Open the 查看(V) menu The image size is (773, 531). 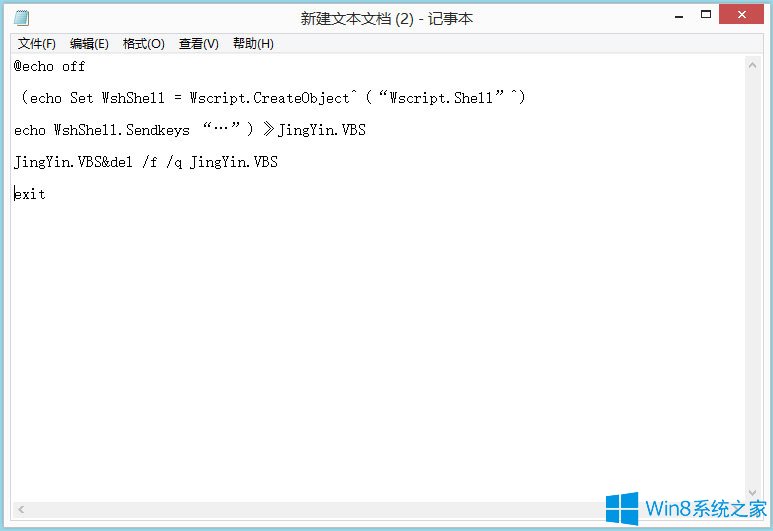(198, 44)
